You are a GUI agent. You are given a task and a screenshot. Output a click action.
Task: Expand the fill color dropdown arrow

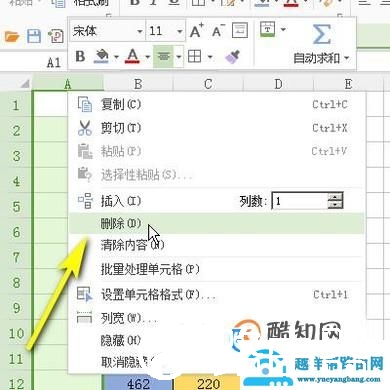click(x=116, y=57)
